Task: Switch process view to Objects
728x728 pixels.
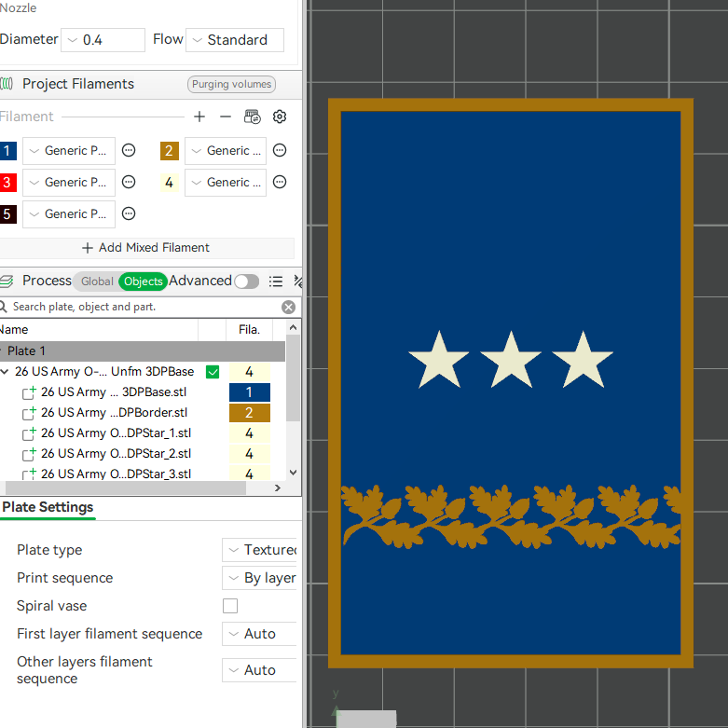Action: 143,282
